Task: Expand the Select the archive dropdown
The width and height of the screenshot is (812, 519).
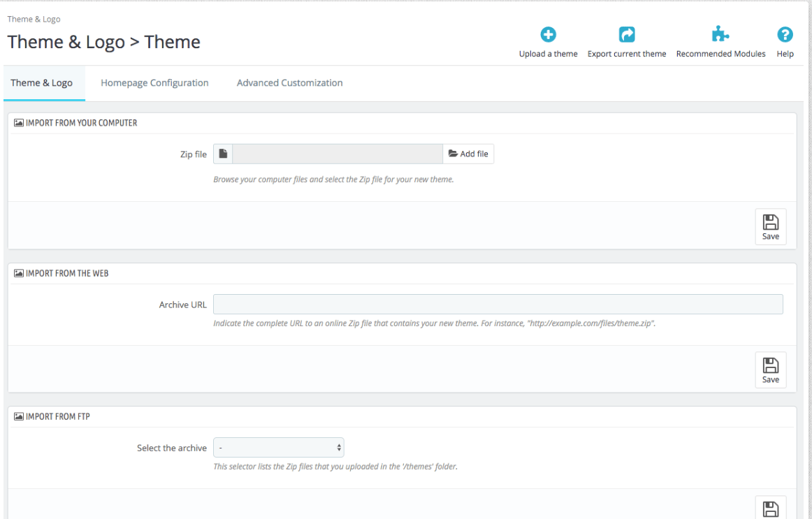Action: tap(278, 447)
